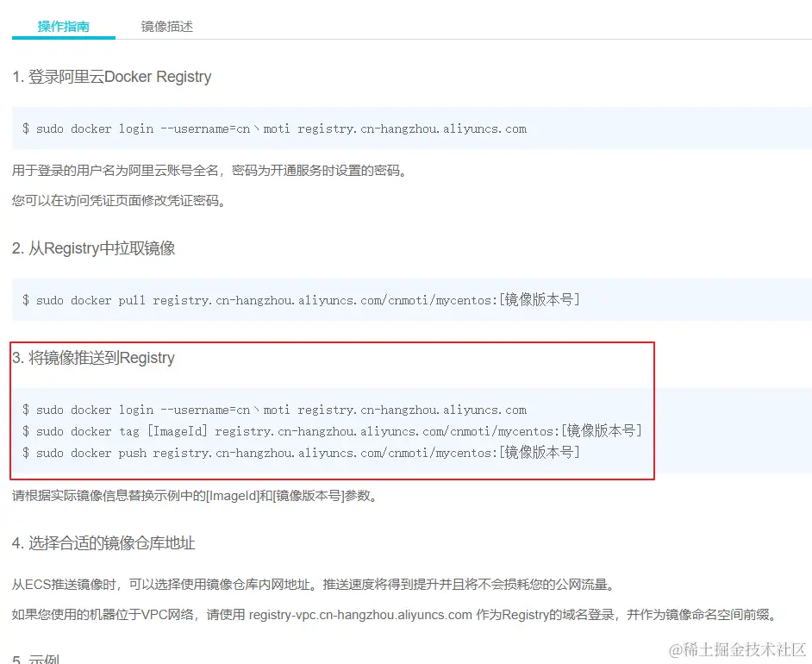The height and width of the screenshot is (664, 812).
Task: Click heading 2. 从Registry中拉取镜像
Action: [x=94, y=248]
